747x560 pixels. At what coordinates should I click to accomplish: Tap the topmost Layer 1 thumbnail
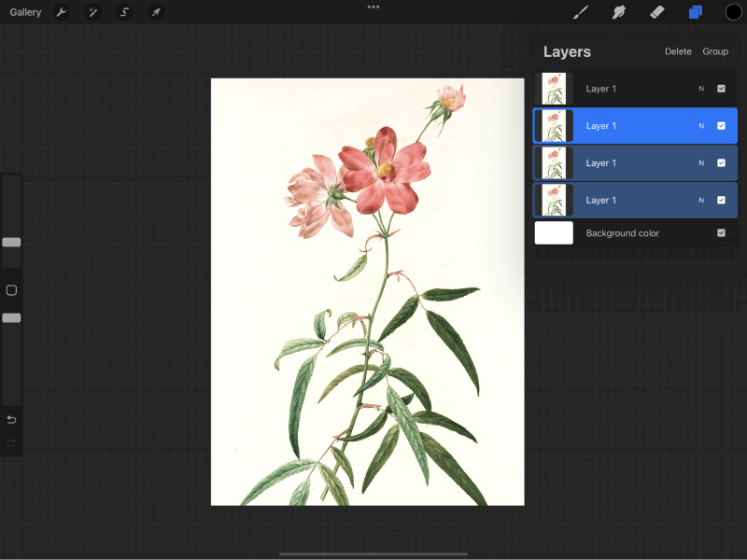pyautogui.click(x=554, y=89)
